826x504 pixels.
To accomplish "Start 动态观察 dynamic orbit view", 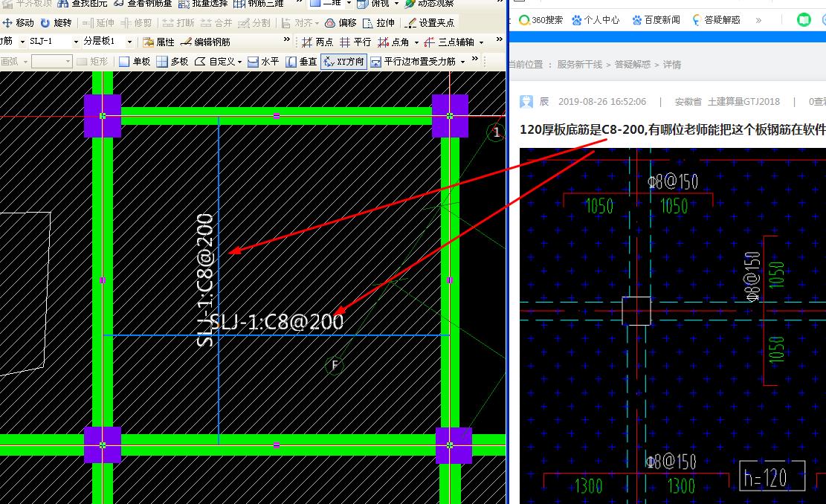I will pos(430,3).
